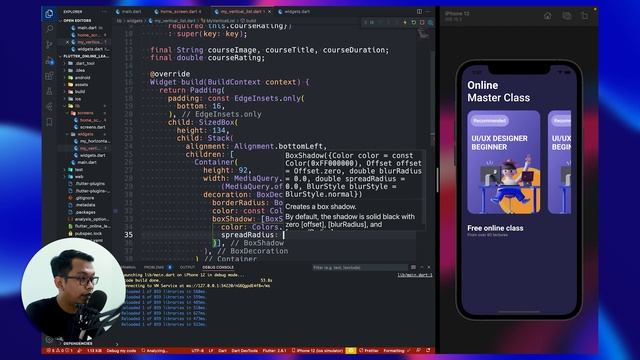Click Dart language mode in status bar

(222, 351)
